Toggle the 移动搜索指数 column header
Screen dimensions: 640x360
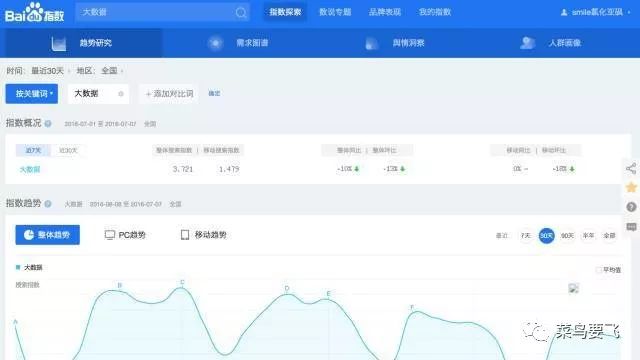[x=221, y=150]
